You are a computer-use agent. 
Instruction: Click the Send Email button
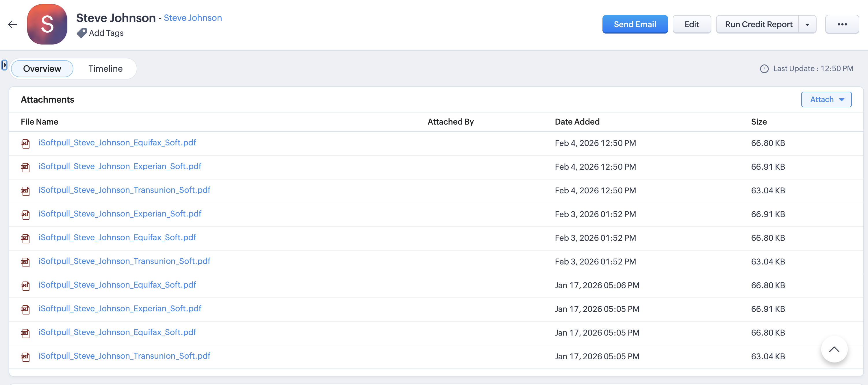coord(635,24)
